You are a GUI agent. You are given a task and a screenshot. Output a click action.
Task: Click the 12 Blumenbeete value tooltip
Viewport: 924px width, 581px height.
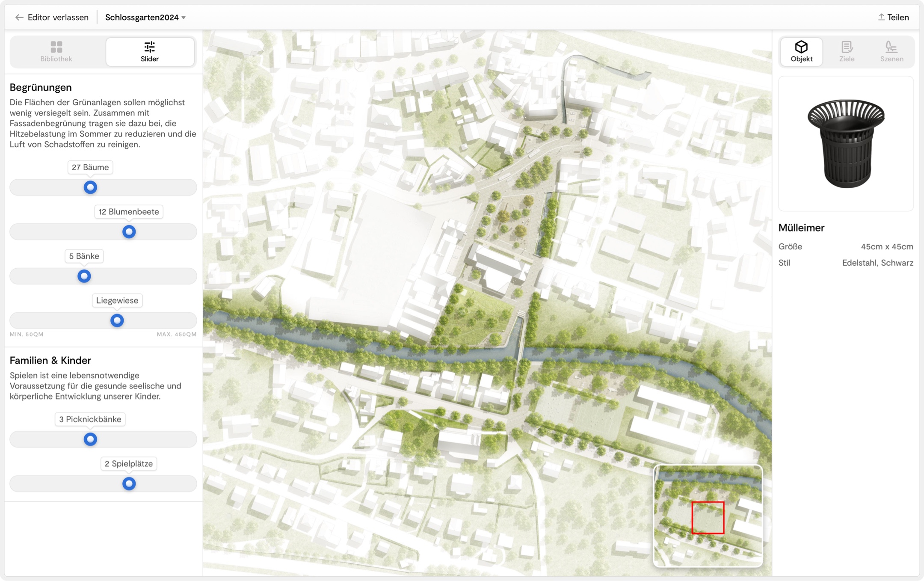(128, 212)
